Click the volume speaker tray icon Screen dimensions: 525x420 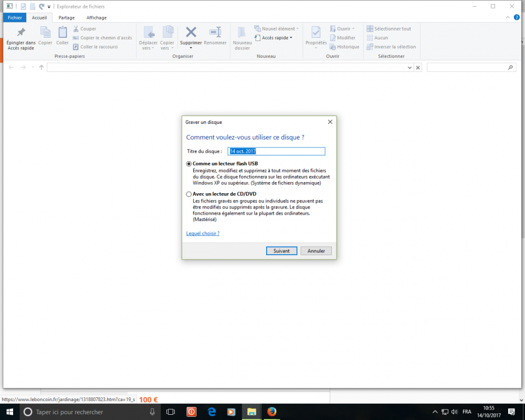454,412
